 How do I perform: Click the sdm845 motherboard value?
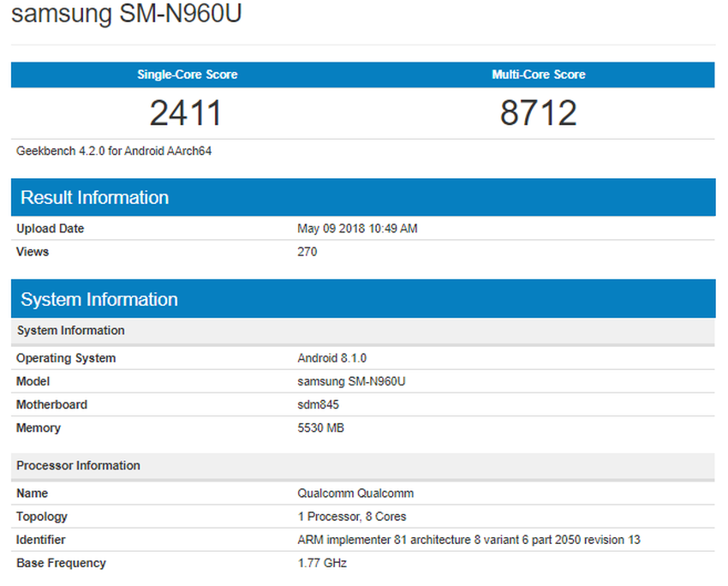[318, 404]
